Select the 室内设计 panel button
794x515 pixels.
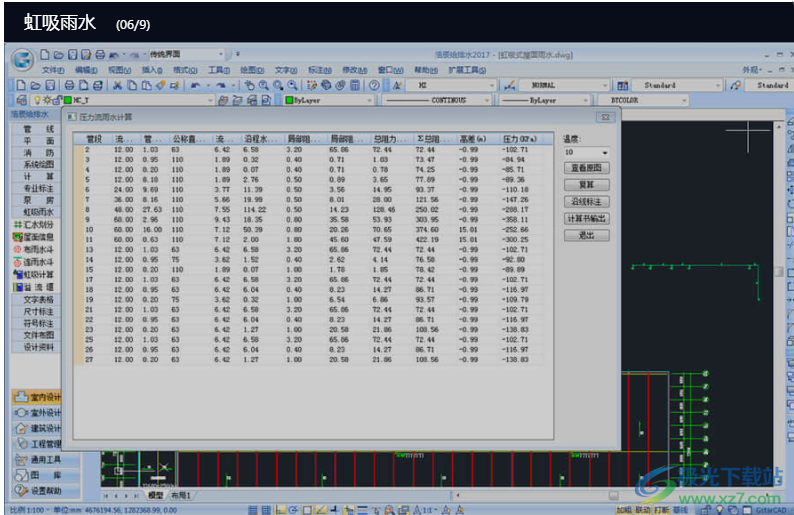37,397
